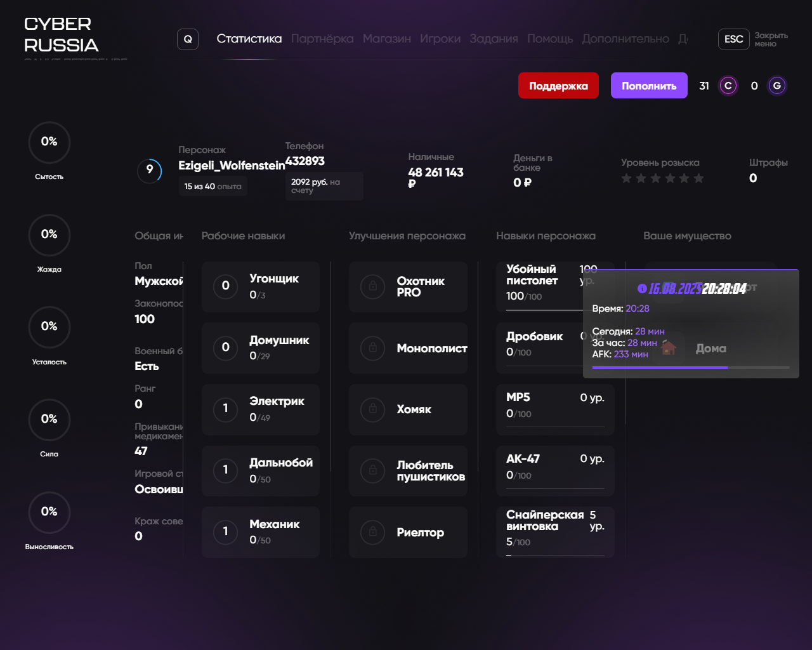Select the Задания tab
Screen dimensions: 812x650
point(494,39)
